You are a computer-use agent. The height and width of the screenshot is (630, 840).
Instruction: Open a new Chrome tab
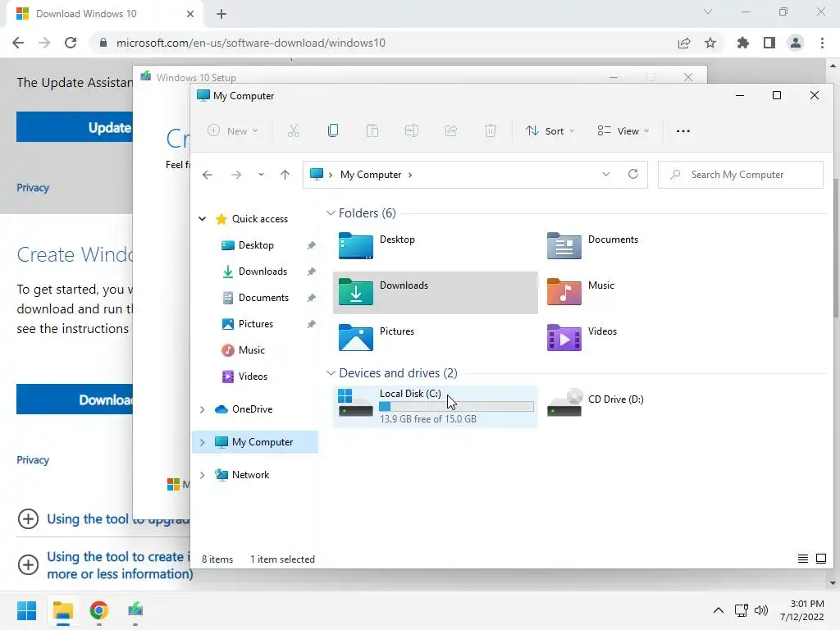pos(221,14)
